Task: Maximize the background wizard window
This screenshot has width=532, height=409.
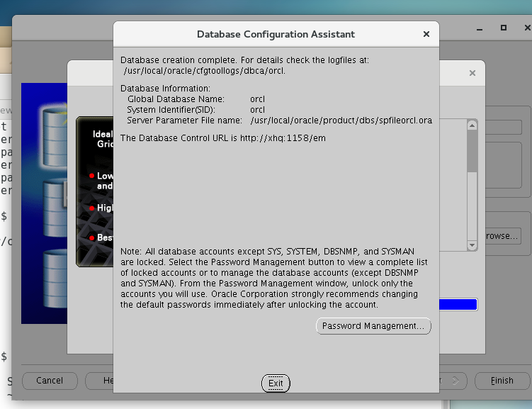Action: click(x=504, y=28)
